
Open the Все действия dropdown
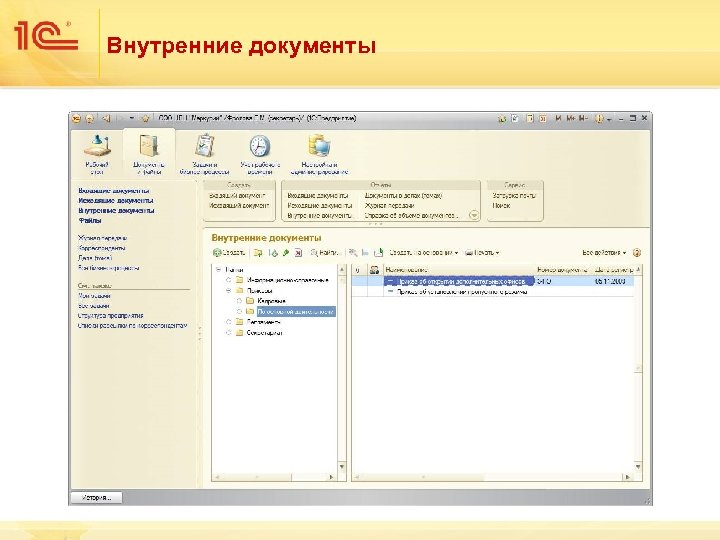click(x=604, y=253)
